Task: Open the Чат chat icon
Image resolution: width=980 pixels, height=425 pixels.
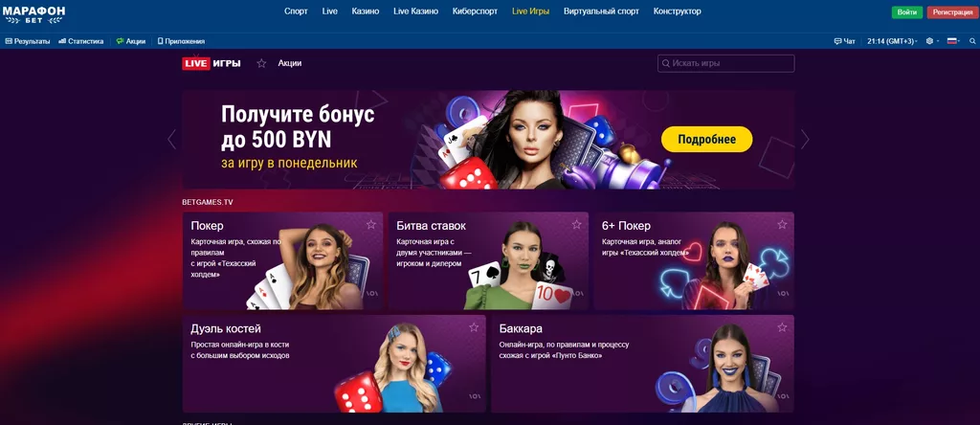Action: point(838,41)
